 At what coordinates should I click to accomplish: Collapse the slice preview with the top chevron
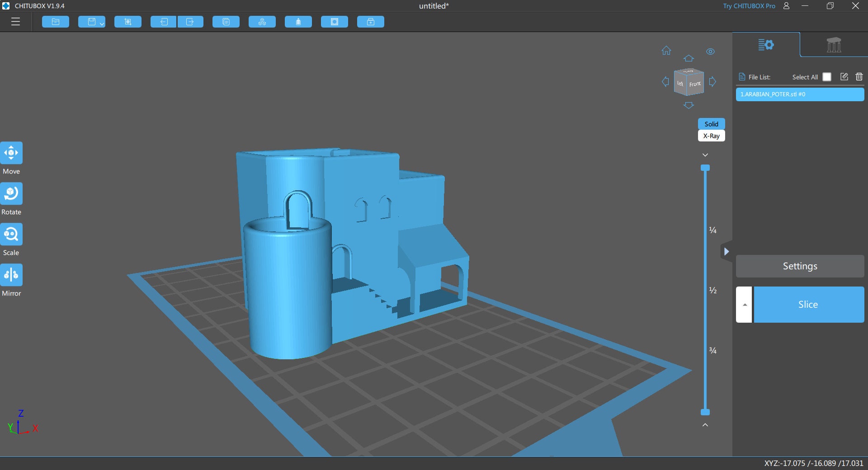point(705,155)
